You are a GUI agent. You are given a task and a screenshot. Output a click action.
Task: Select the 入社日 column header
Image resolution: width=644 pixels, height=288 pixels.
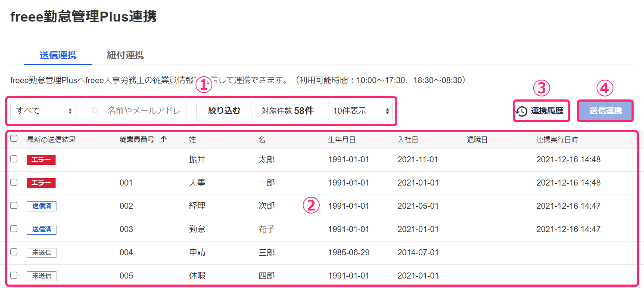click(408, 139)
